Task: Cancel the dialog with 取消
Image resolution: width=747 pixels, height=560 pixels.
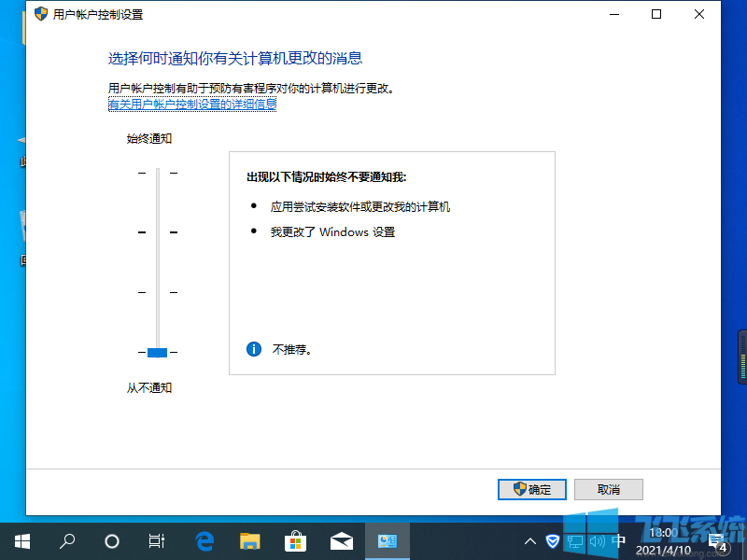Action: (x=608, y=489)
